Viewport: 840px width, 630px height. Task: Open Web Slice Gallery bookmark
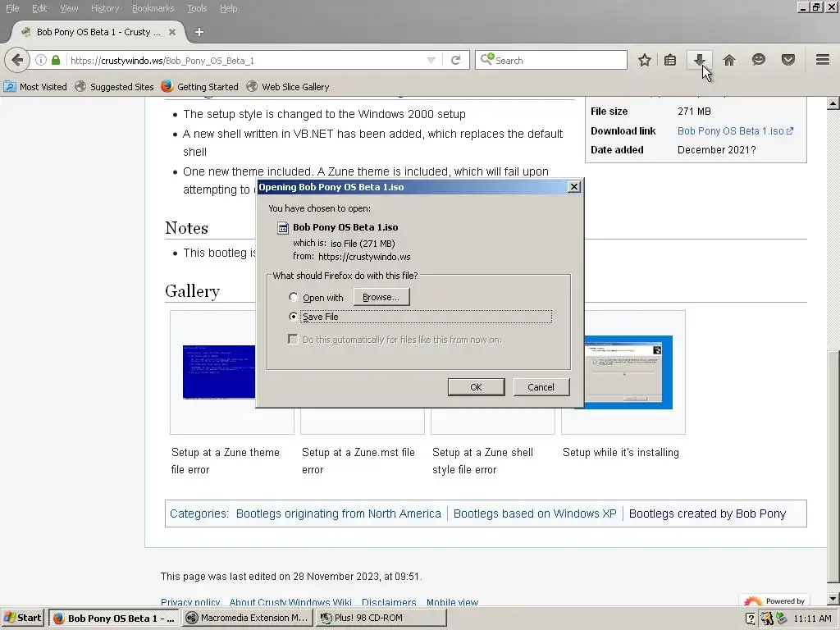[x=288, y=87]
